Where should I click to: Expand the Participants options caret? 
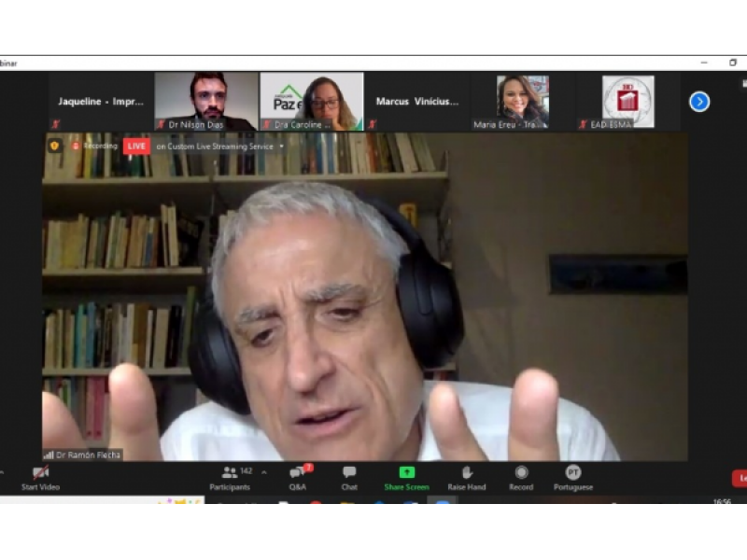264,473
